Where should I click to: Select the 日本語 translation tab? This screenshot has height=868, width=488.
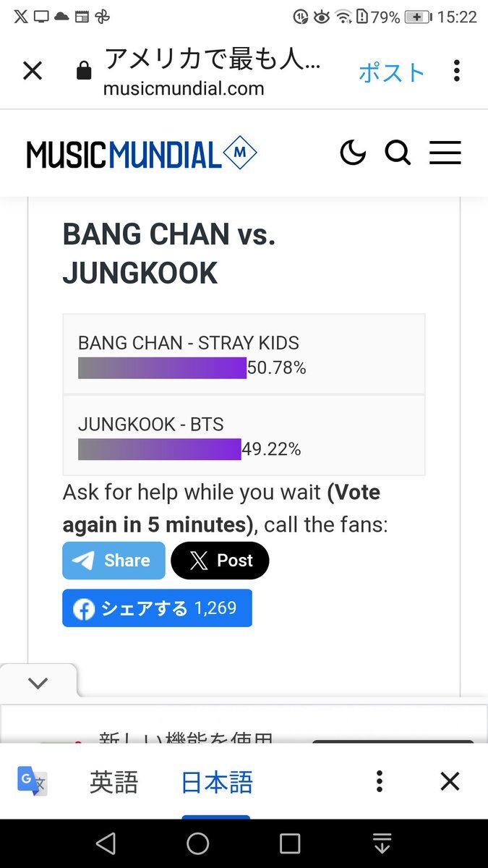[217, 782]
